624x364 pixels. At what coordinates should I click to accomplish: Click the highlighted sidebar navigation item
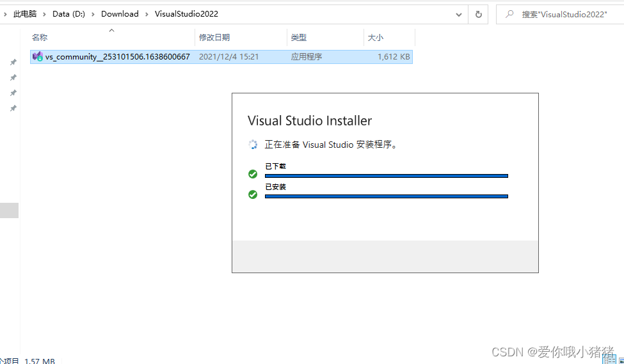tap(9, 210)
